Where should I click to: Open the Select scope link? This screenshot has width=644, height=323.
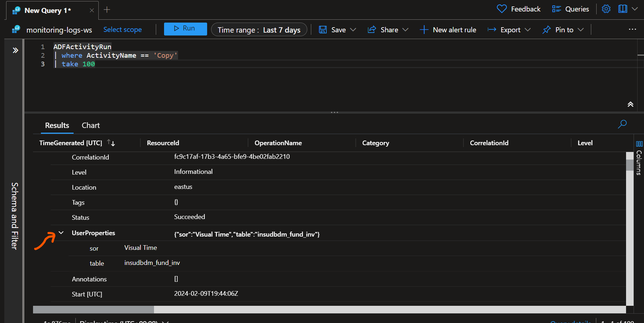[122, 30]
